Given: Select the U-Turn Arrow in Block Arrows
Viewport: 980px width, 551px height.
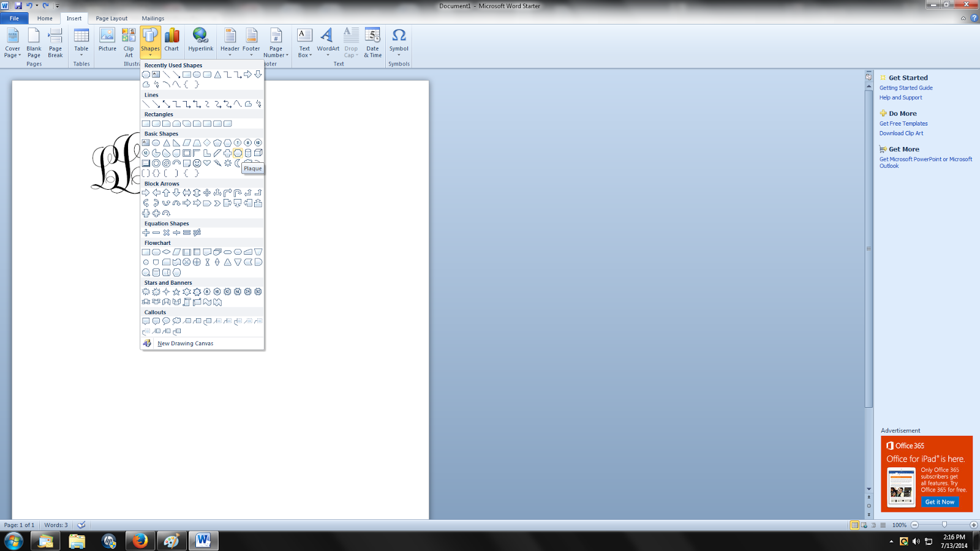Looking at the screenshot, I should pyautogui.click(x=238, y=193).
